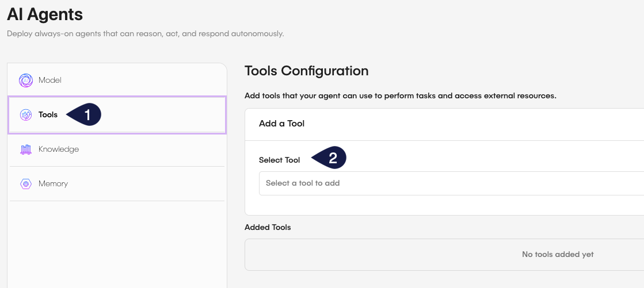
Task: Click the 'Tools Configuration' heading
Action: 306,71
